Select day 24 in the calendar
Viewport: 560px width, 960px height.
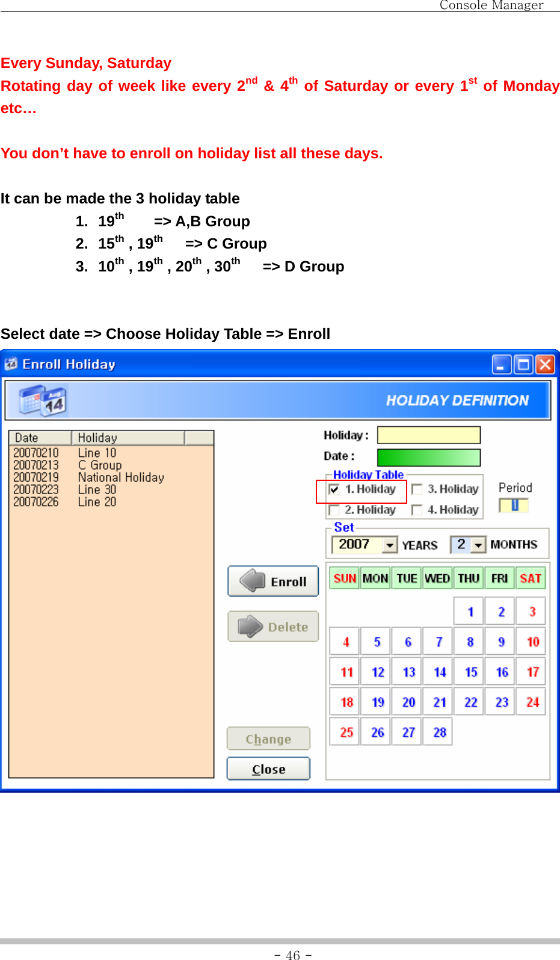(x=531, y=701)
